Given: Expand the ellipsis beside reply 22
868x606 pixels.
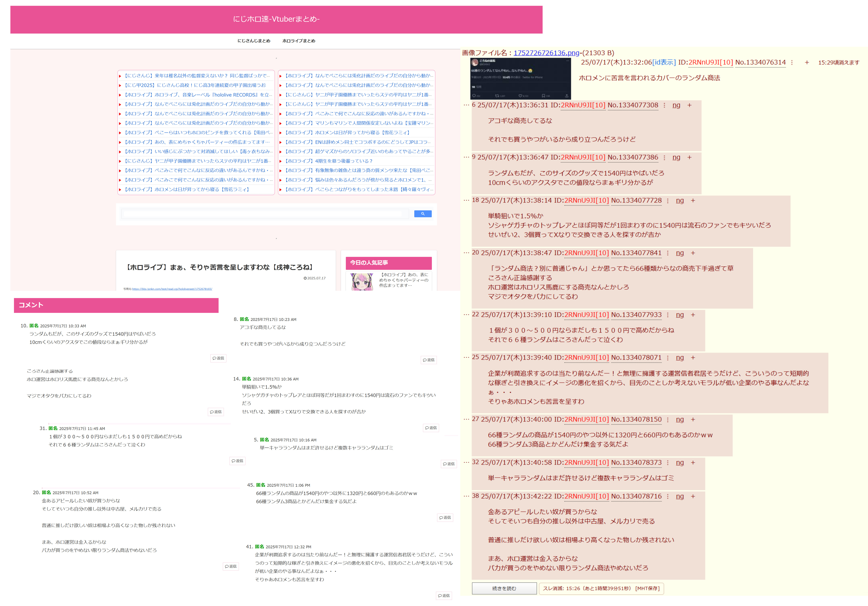Looking at the screenshot, I should click(x=466, y=315).
